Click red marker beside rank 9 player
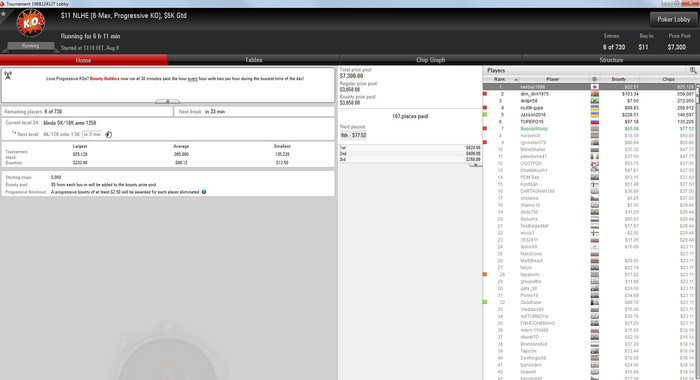700x380 pixels. point(485,142)
